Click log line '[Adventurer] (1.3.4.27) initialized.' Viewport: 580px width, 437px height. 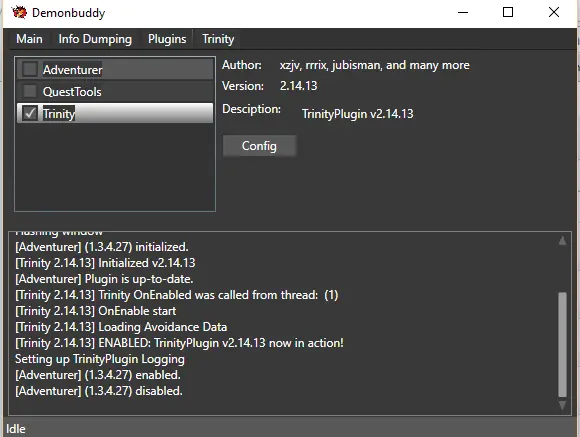tap(102, 247)
